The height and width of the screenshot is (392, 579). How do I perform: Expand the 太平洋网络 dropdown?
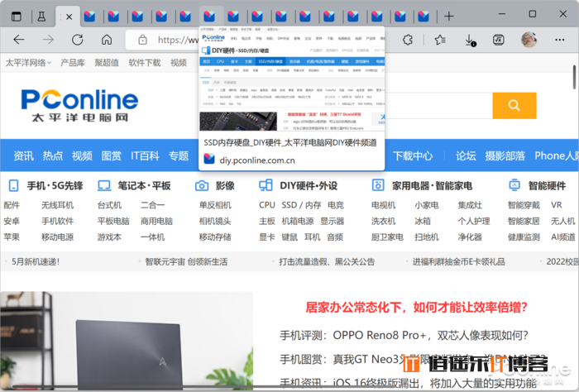coord(27,63)
